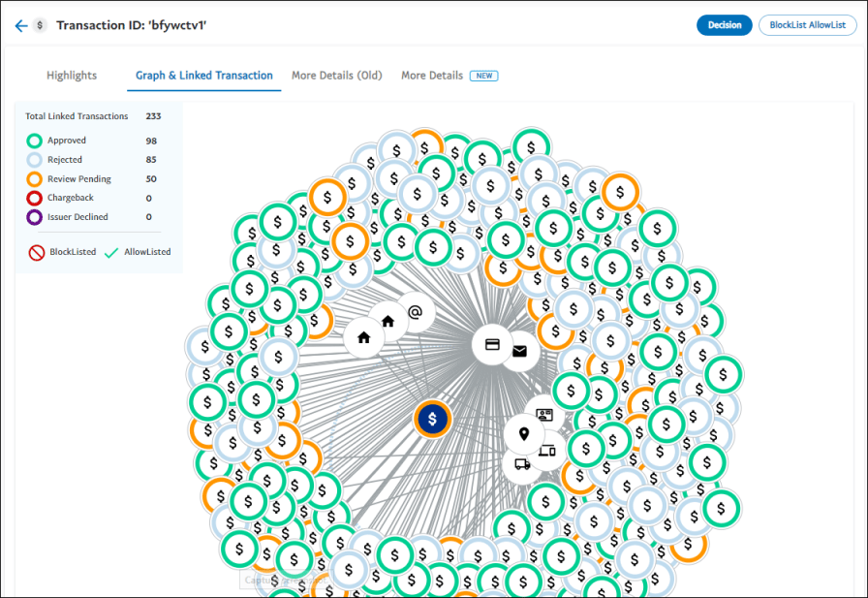
Task: Click the @ email address node
Action: click(416, 312)
